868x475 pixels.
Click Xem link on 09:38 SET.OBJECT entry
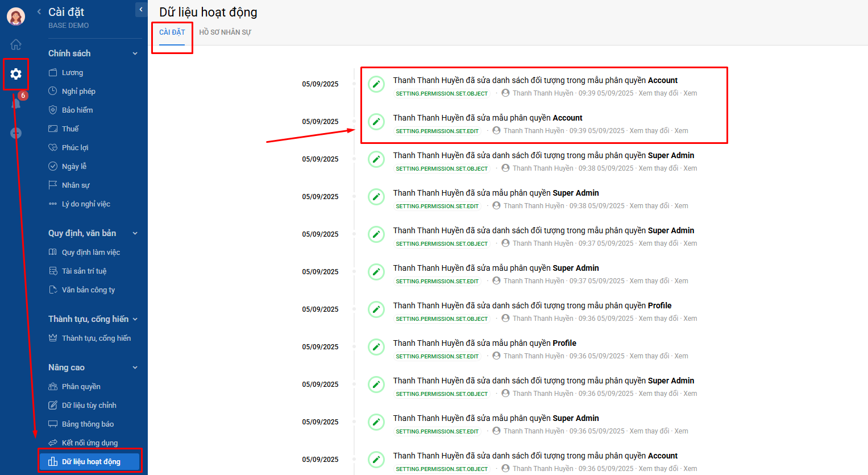[690, 168]
